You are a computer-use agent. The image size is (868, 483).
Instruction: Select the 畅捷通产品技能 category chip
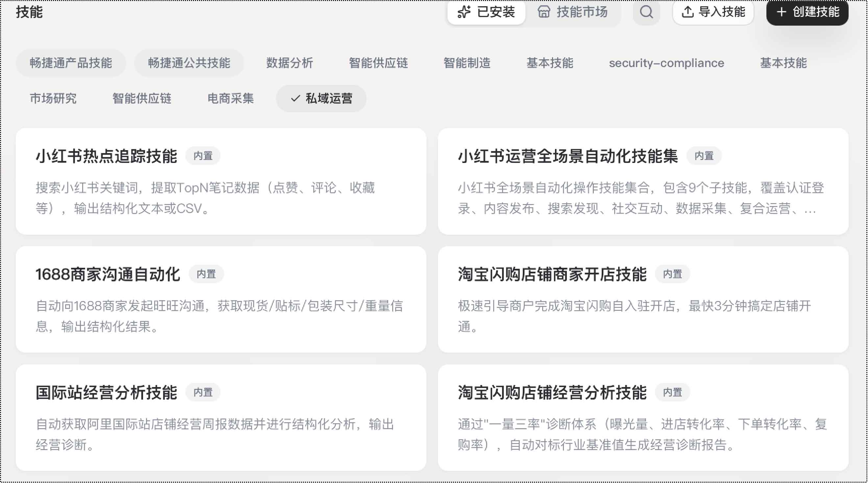click(71, 63)
